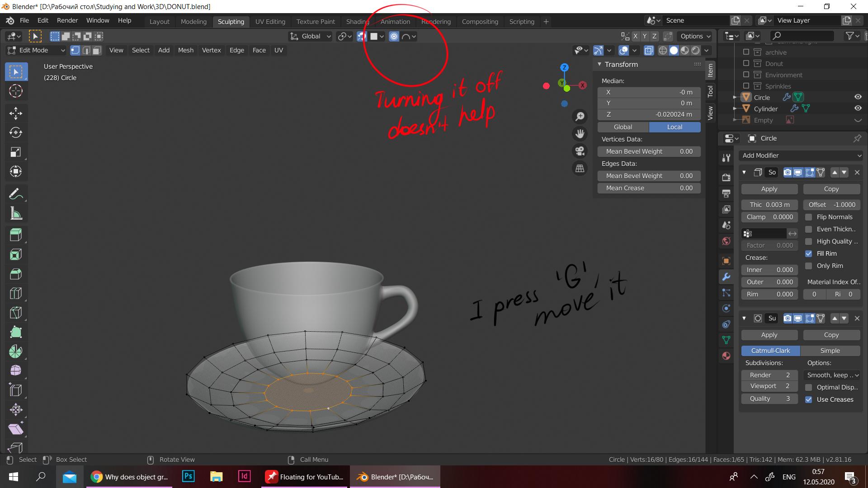Screen dimensions: 868x488
Task: Copy the Subdivision modifier
Action: coord(831,335)
